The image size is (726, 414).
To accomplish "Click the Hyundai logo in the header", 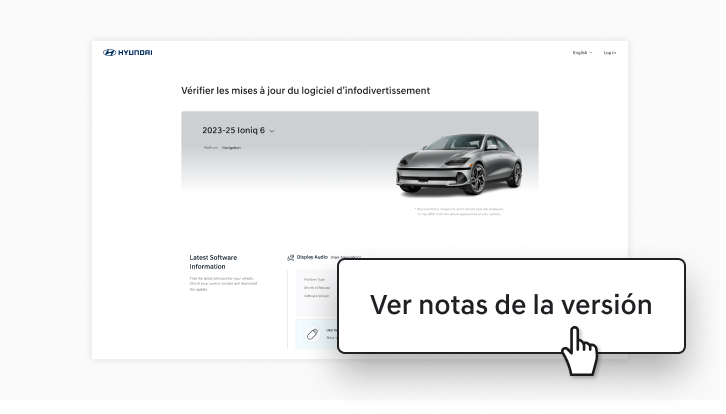I will 128,52.
